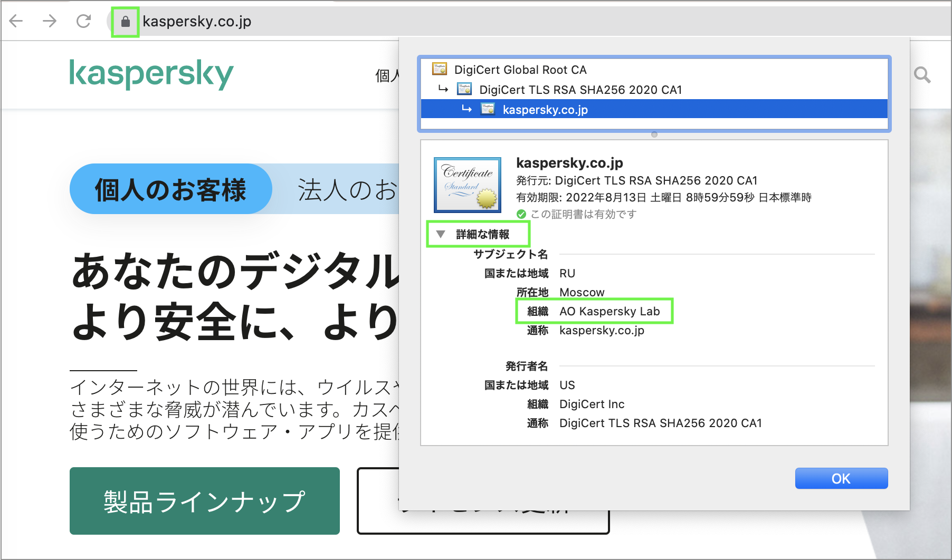
Task: Click the DigiCert Inc issuer organization
Action: pyautogui.click(x=592, y=404)
